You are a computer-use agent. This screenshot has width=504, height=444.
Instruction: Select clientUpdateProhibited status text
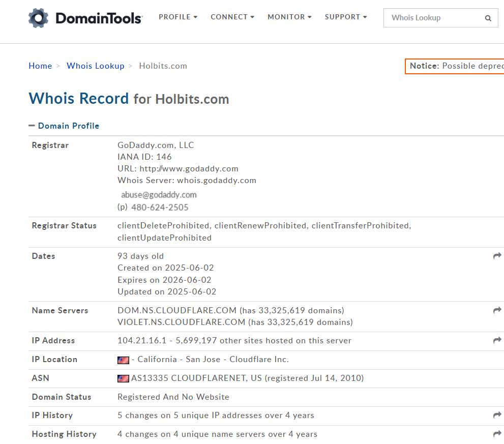point(165,238)
